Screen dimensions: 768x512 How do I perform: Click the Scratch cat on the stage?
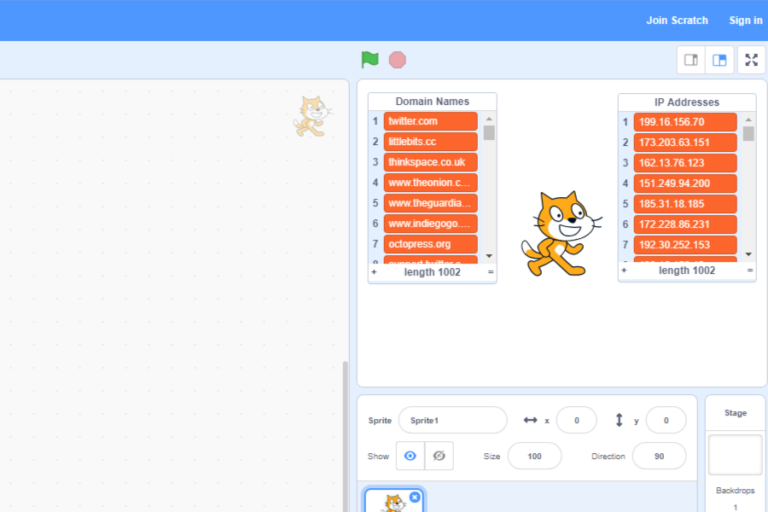click(x=558, y=234)
